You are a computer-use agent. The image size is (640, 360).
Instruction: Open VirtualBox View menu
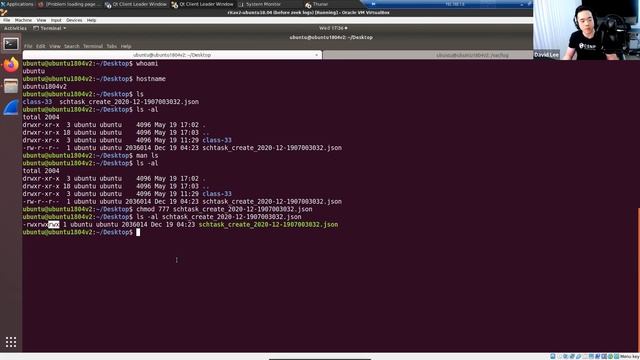(41, 20)
